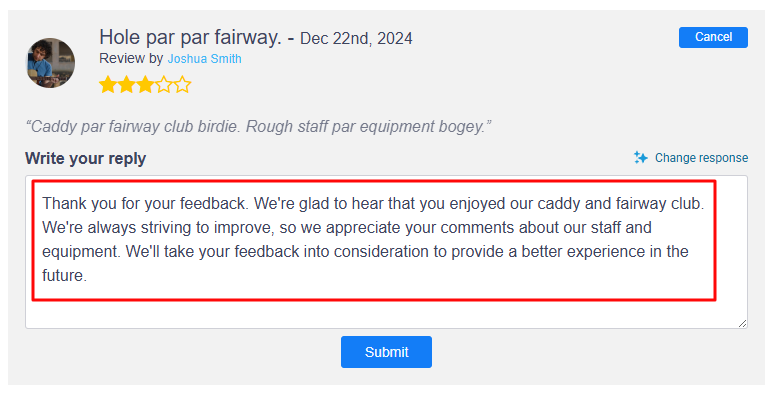The image size is (777, 398).
Task: Place cursor after the word future in reply
Action: coord(88,276)
